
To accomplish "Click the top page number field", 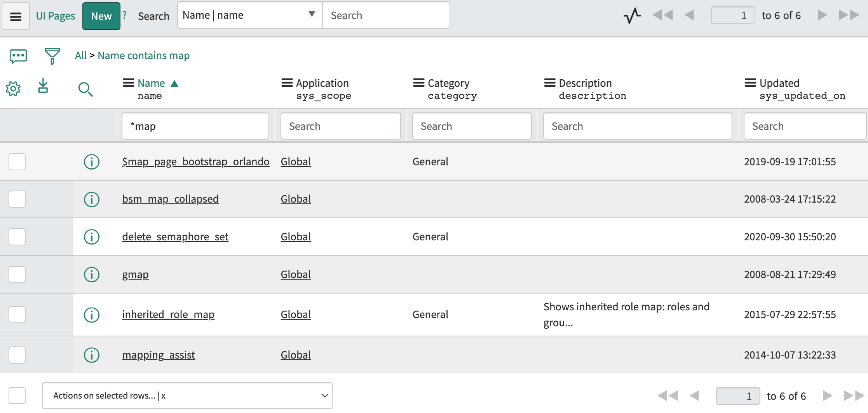I will click(733, 15).
